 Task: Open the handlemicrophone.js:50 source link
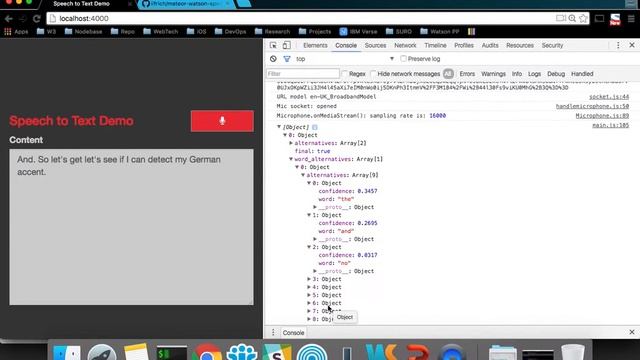coord(592,106)
